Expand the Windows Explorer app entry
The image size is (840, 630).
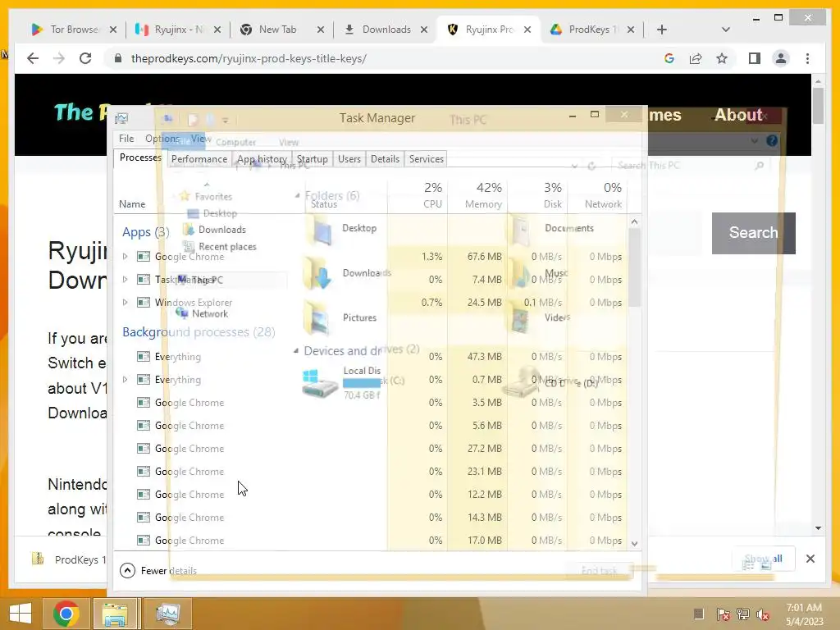tap(125, 302)
